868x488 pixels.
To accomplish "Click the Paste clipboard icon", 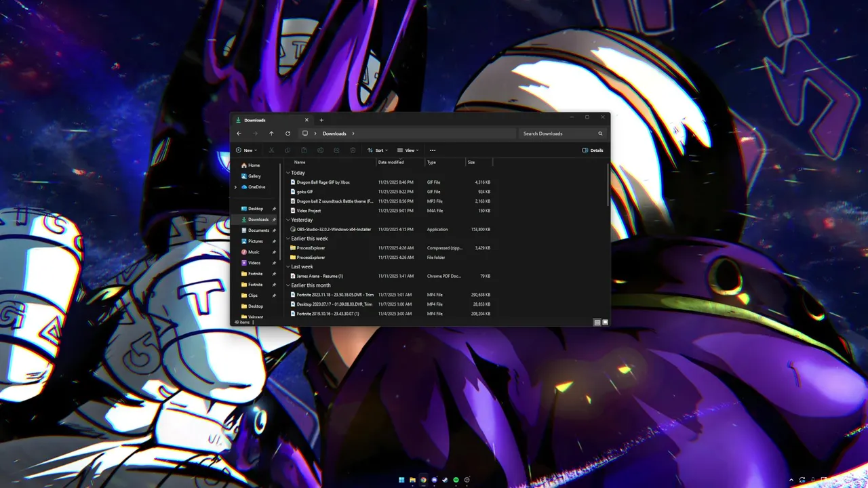I will (x=304, y=150).
